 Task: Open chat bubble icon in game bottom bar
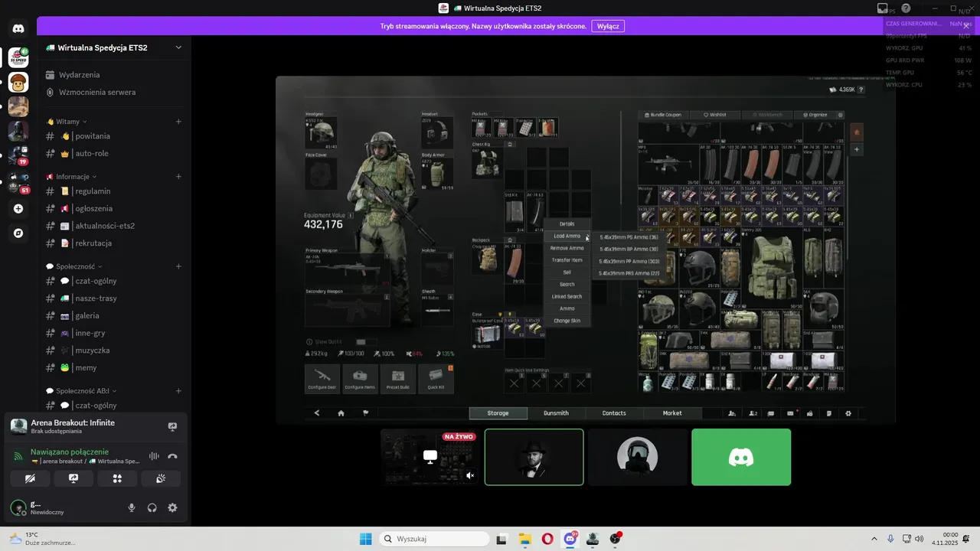771,413
